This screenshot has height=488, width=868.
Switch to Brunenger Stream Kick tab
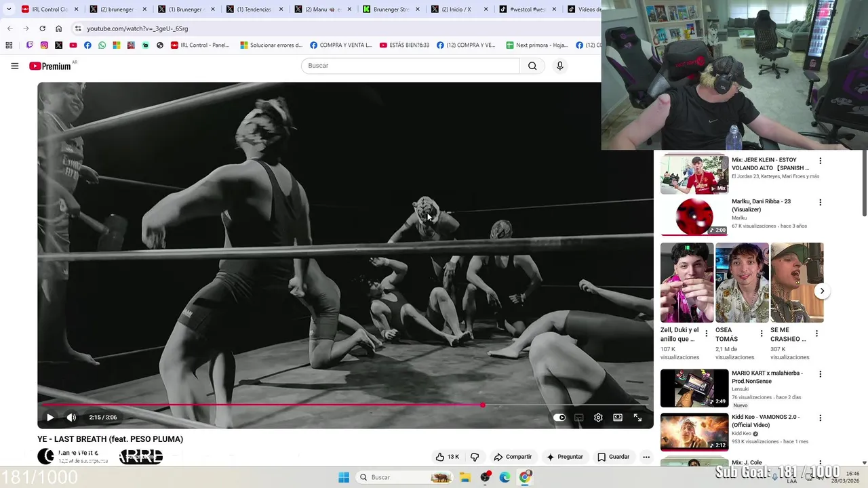pyautogui.click(x=391, y=9)
